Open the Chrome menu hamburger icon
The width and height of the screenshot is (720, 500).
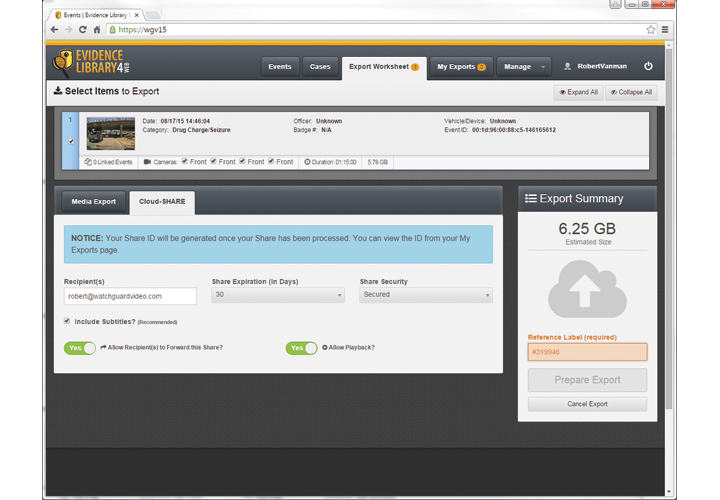tap(665, 30)
